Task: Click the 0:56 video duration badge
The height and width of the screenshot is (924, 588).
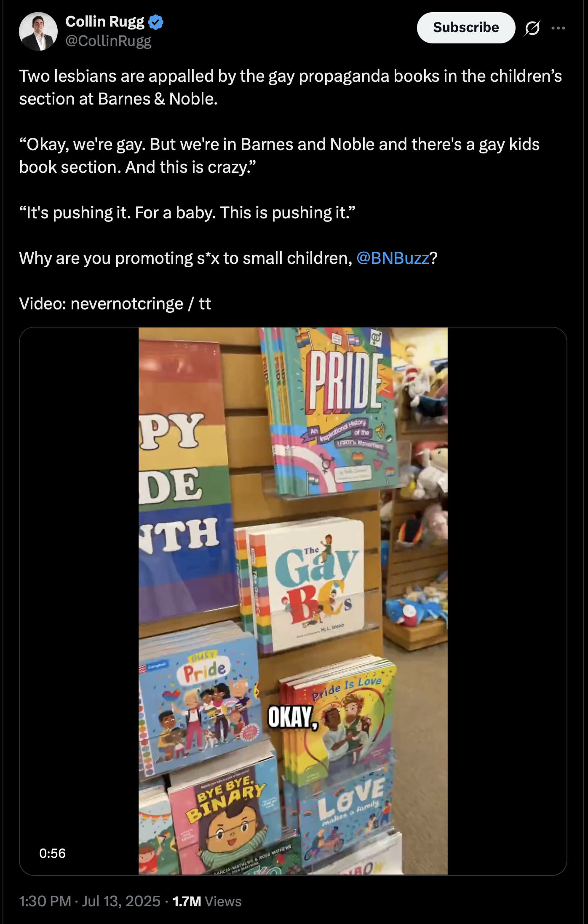Action: [x=52, y=854]
